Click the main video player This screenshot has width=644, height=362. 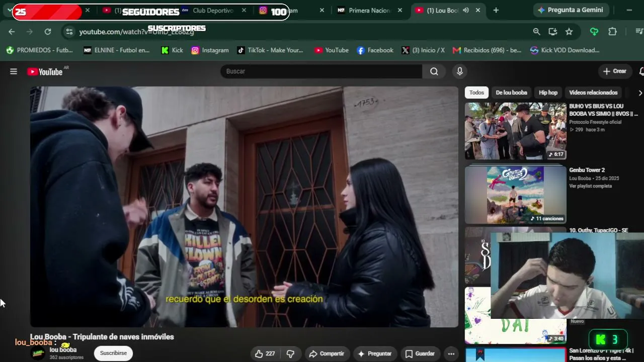tap(244, 207)
